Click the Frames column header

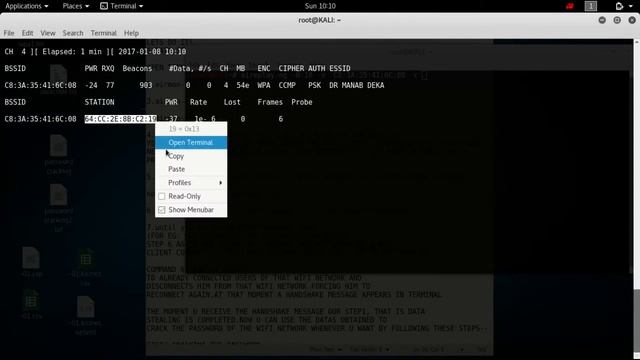(270, 102)
